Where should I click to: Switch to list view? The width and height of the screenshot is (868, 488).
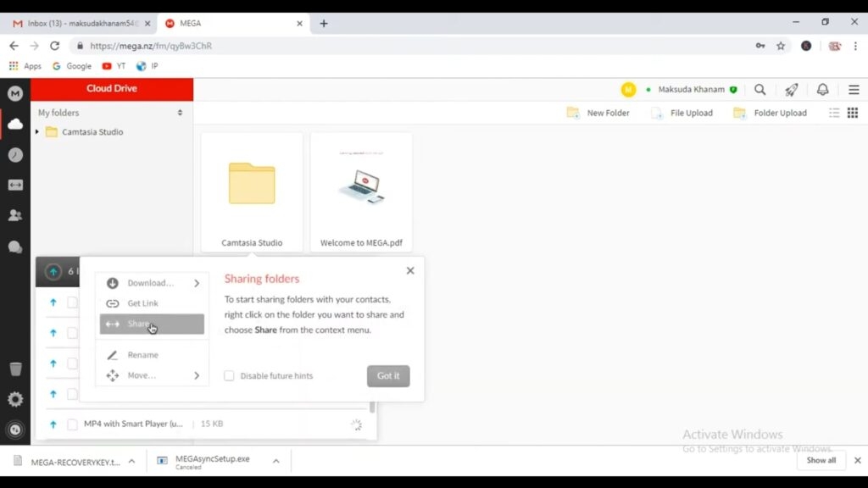tap(834, 113)
